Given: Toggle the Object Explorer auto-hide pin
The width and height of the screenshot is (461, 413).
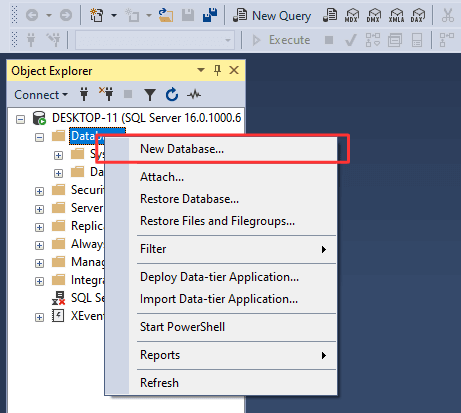Looking at the screenshot, I should pos(217,70).
